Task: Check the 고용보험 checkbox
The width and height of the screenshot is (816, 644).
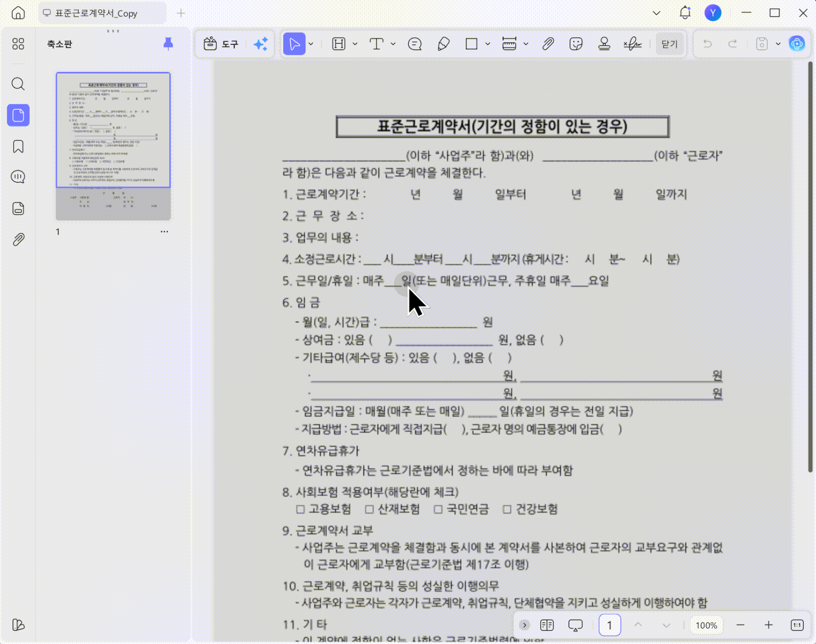Action: [300, 510]
